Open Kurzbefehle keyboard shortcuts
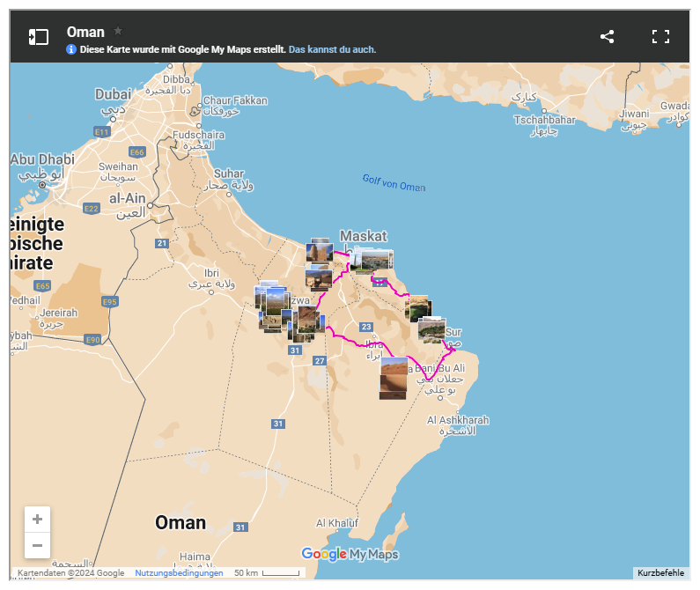This screenshot has width=700, height=590. [x=660, y=572]
